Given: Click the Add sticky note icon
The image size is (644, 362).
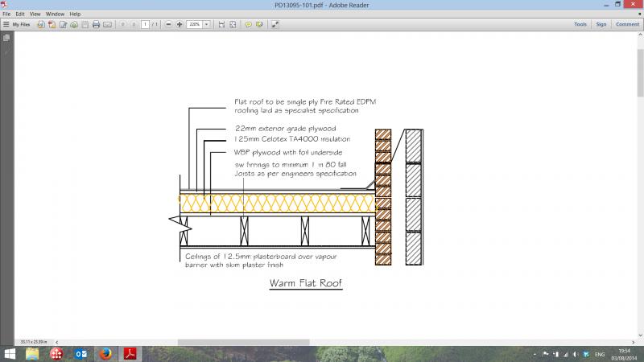Looking at the screenshot, I should (248, 25).
